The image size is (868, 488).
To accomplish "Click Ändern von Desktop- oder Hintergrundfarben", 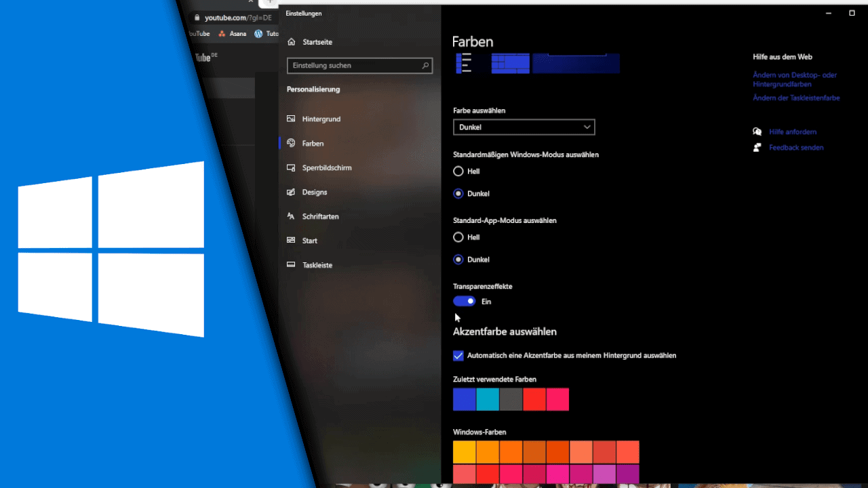I will (x=795, y=79).
